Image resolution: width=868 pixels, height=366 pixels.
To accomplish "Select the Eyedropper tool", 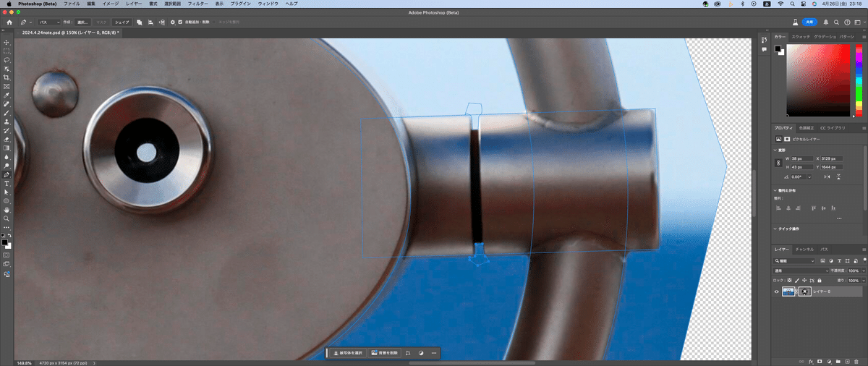I will click(7, 95).
